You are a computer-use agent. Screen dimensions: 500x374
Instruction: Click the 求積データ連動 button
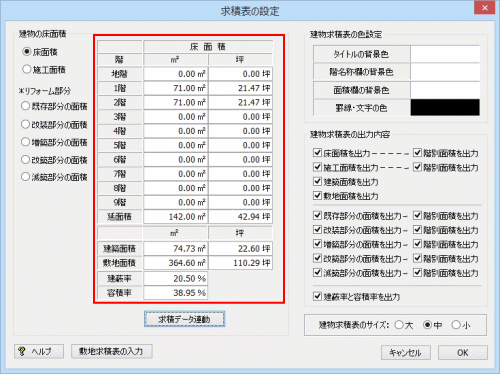point(184,319)
